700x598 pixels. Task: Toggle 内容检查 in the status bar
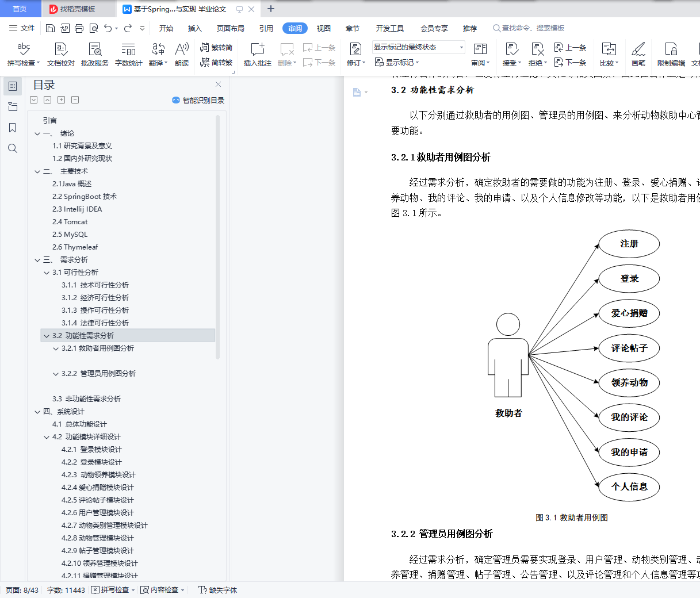(x=163, y=590)
